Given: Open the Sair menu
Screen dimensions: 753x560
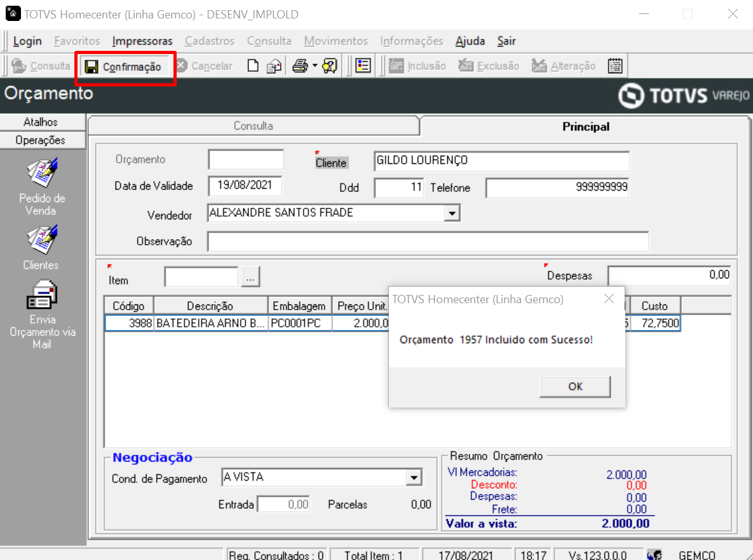Looking at the screenshot, I should (506, 41).
